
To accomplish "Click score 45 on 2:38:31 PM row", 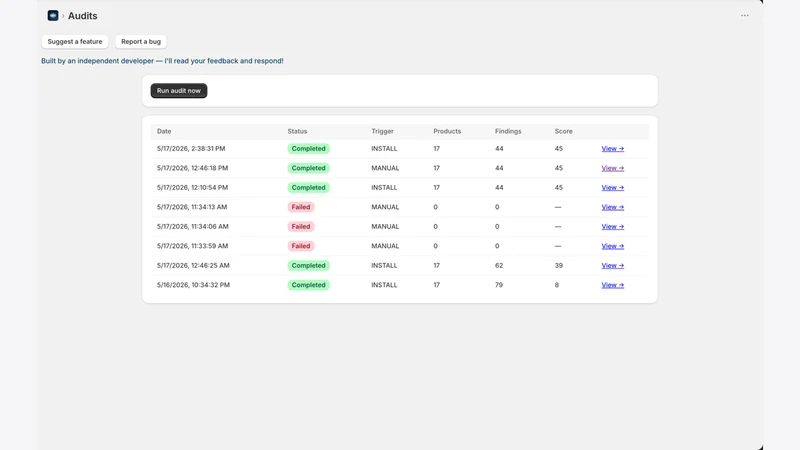I will click(x=559, y=149).
